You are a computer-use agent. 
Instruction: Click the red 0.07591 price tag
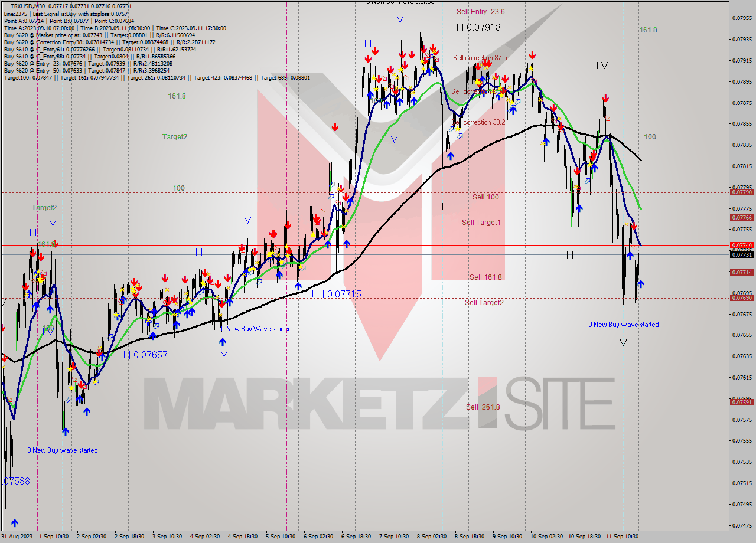pyautogui.click(x=742, y=402)
